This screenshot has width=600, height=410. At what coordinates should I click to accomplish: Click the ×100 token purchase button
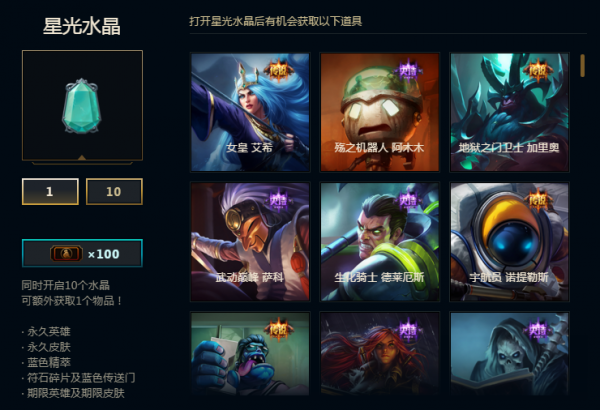point(82,253)
